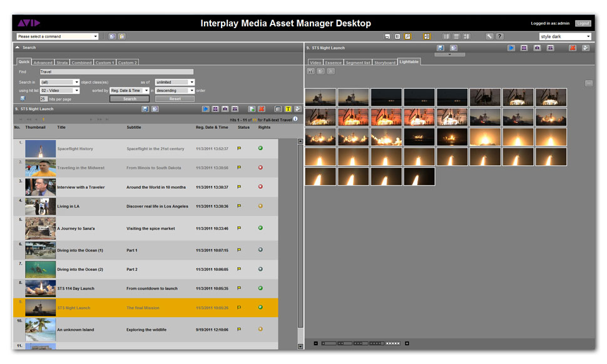Select the five-per-row thumbnail size on the zoom slider
This screenshot has width=607, height=364.
392,343
